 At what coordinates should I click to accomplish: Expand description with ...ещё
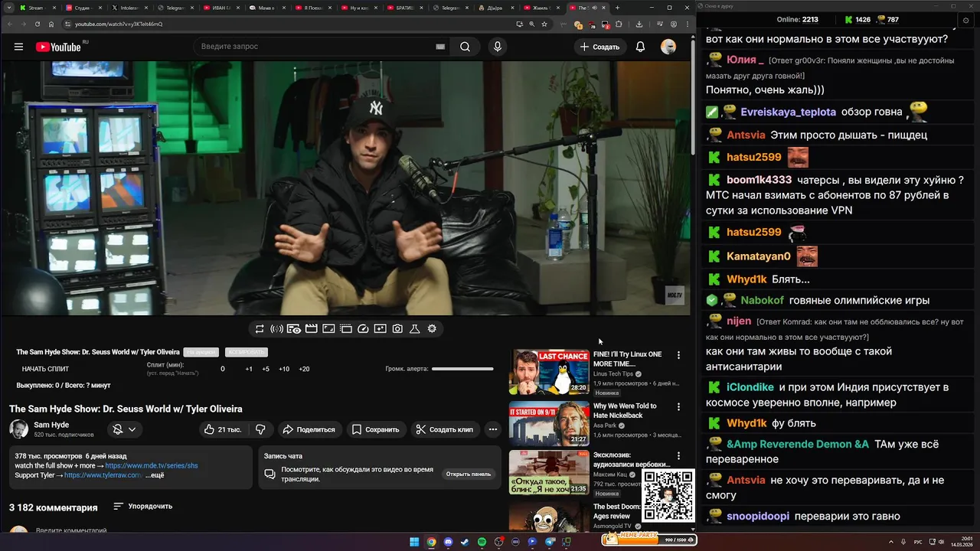pyautogui.click(x=155, y=475)
